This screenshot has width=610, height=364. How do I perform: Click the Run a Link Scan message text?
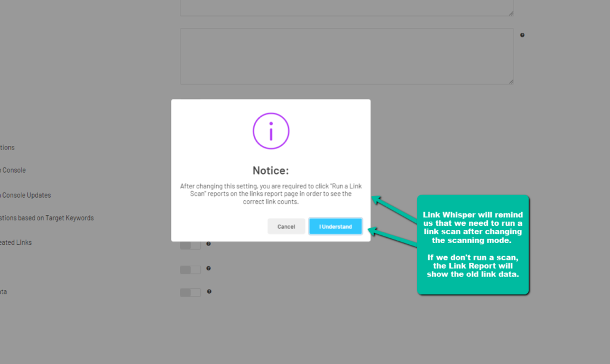tap(270, 194)
